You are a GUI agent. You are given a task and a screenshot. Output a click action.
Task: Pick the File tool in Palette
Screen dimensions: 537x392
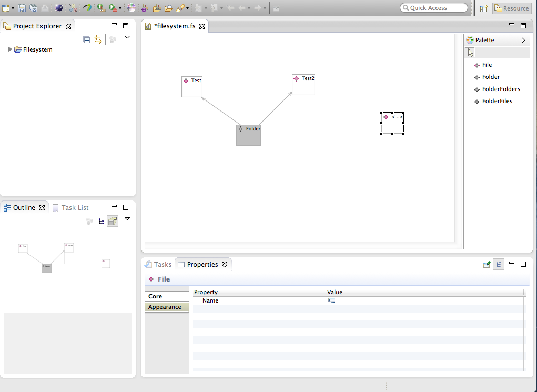pos(483,65)
